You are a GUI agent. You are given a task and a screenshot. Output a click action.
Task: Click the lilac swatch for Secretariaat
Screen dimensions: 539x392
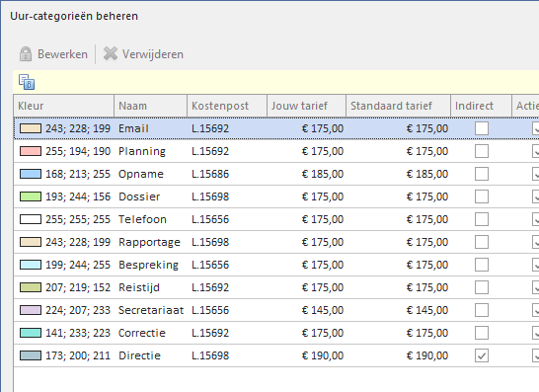click(31, 310)
